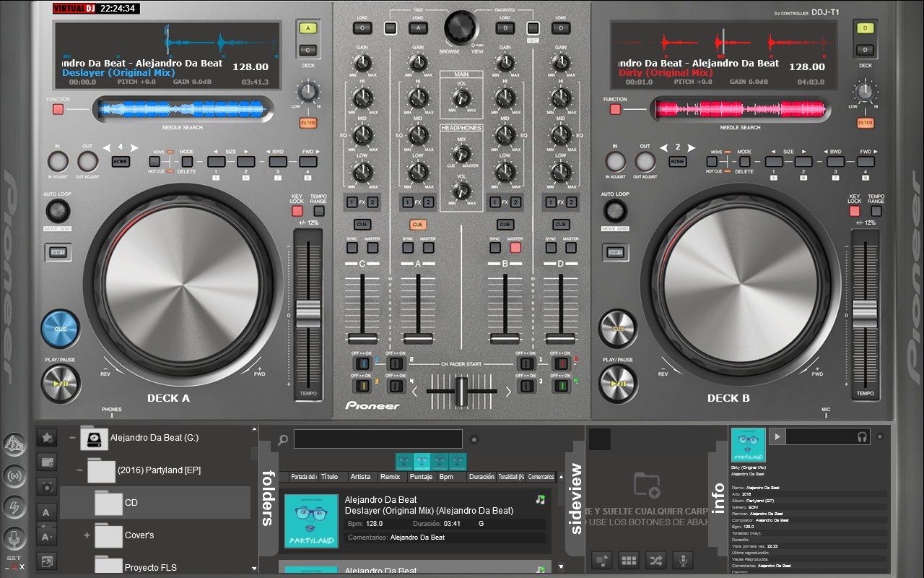Click the LOAD B button on mixer
The width and height of the screenshot is (924, 578).
pos(505,28)
